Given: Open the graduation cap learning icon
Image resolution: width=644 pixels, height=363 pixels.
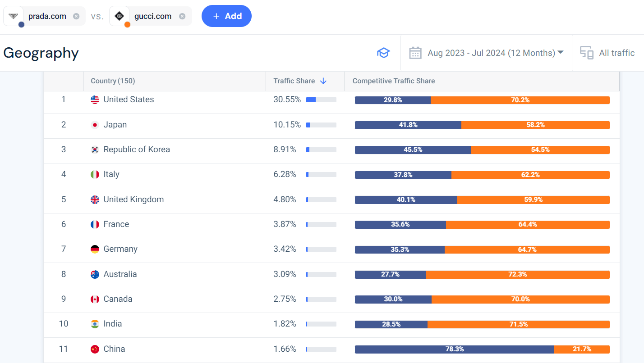Looking at the screenshot, I should click(x=383, y=53).
